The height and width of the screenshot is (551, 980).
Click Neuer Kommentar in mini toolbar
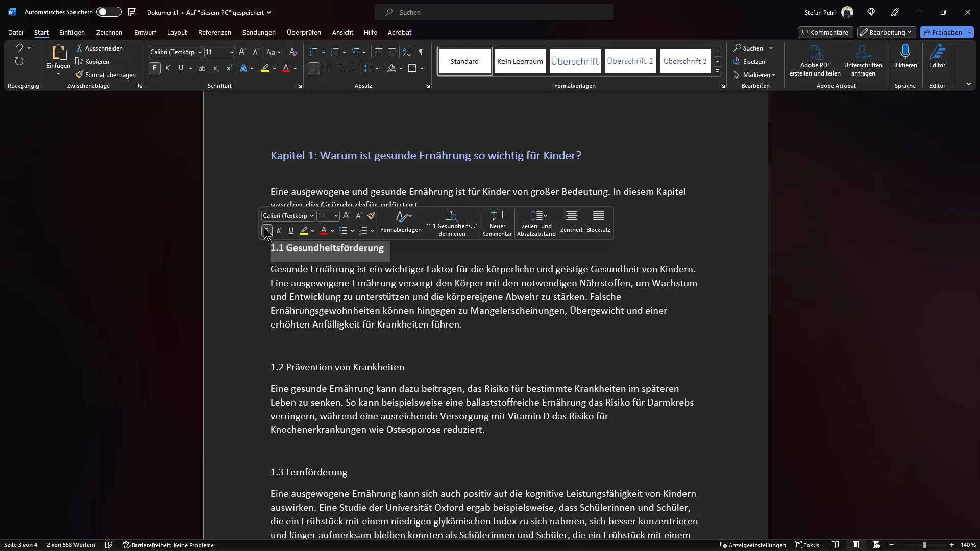pos(497,223)
